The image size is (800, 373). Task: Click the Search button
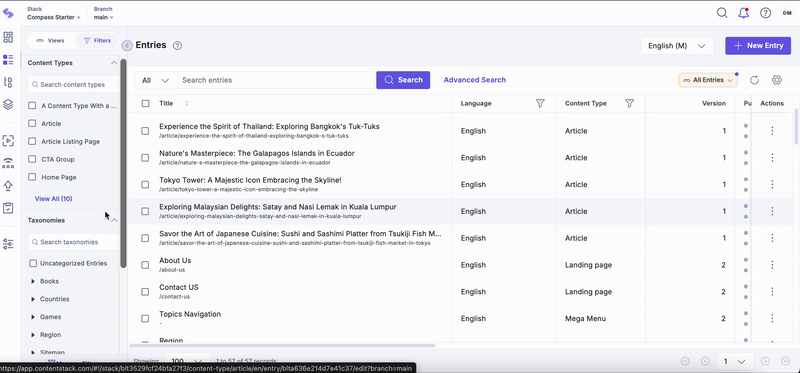pyautogui.click(x=403, y=80)
